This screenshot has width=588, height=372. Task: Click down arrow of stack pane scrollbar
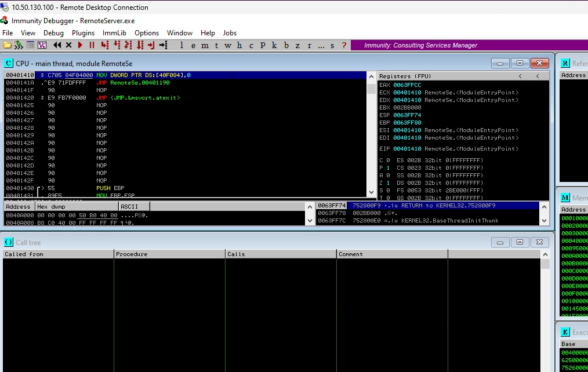coord(544,221)
